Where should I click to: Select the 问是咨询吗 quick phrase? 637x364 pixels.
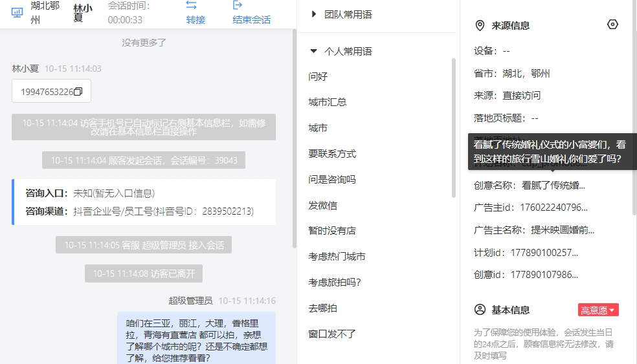point(332,179)
